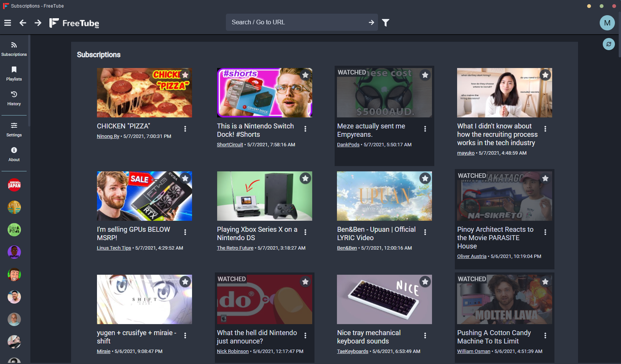Toggle favorite star on mayuko recruiting video
Screen dimensions: 621x364
point(545,75)
